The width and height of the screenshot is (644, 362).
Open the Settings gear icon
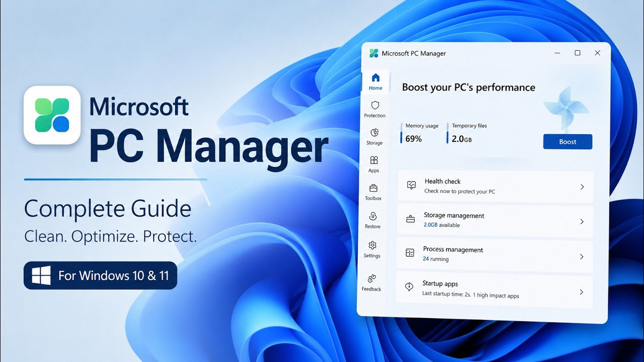372,245
